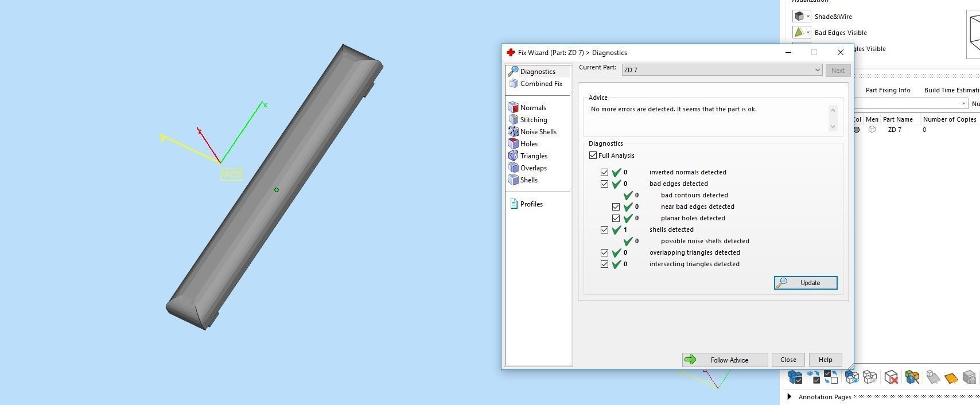
Task: Open the Holes fixing page
Action: (x=523, y=144)
